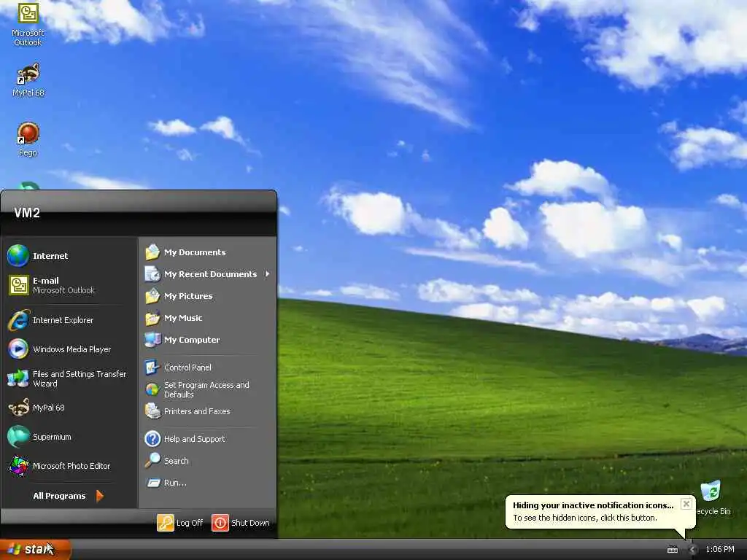Select the Control Panel menu entry label
The height and width of the screenshot is (560, 747).
(x=187, y=367)
